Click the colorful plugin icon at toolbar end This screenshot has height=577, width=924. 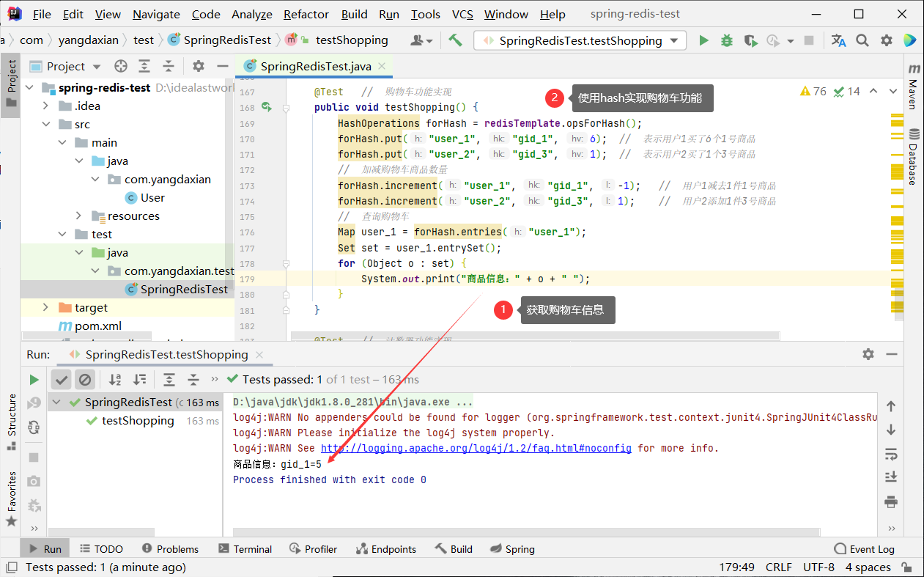tap(909, 40)
